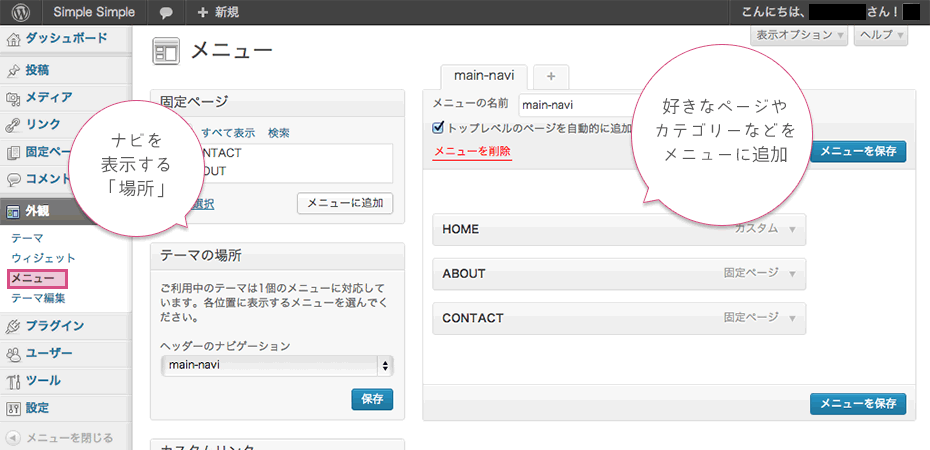
Task: Open Tools (ツール) from the sidebar
Action: (x=42, y=380)
